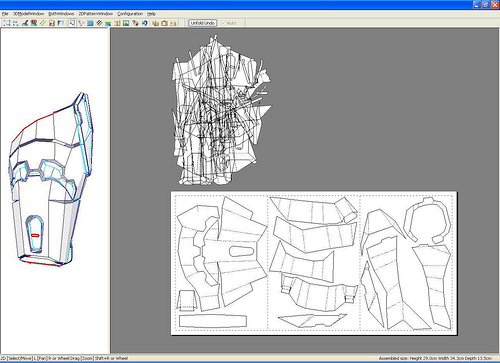This screenshot has width=500, height=363.
Task: Select the red and blue paintbrush toolbar icon
Action: [25, 23]
